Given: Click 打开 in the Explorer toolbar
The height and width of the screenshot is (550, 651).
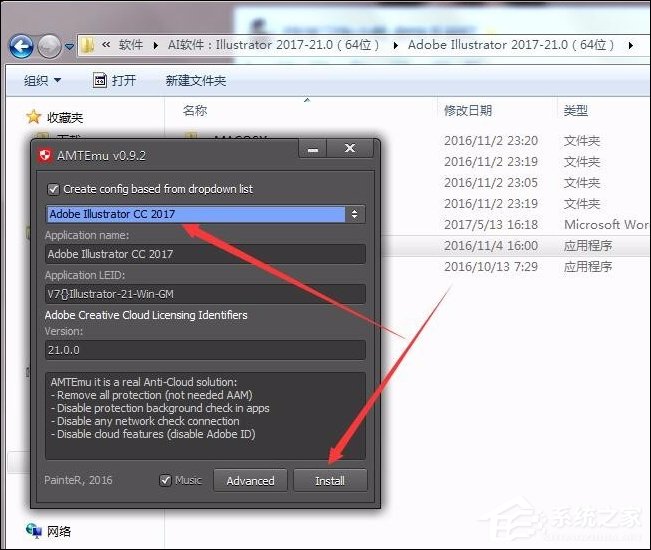Looking at the screenshot, I should pos(115,80).
